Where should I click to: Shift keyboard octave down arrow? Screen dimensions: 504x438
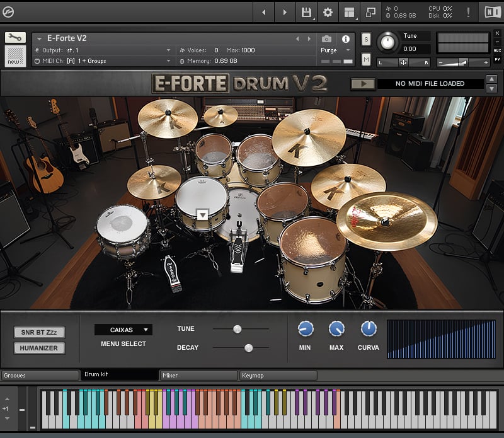coord(7,418)
